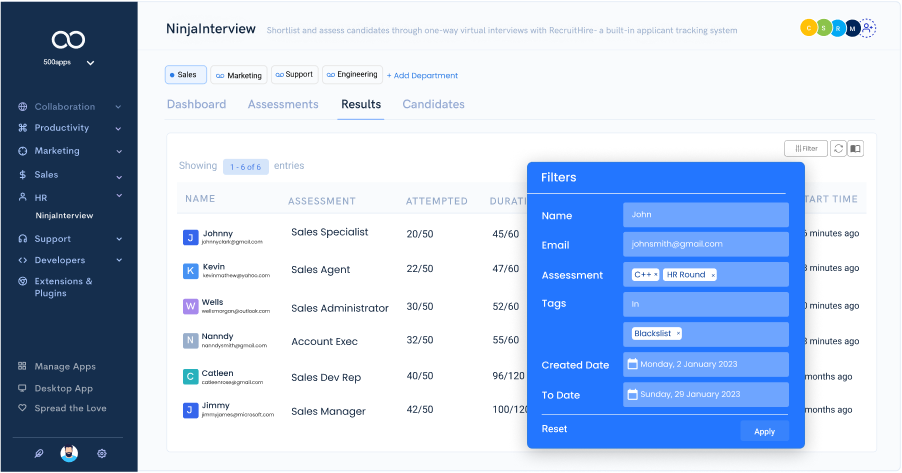Click the feather icon in sidebar footer
902x473 pixels.
pos(38,453)
